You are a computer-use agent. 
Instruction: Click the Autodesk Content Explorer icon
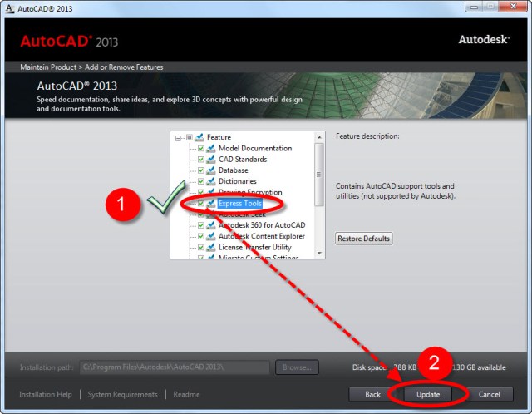coord(211,236)
